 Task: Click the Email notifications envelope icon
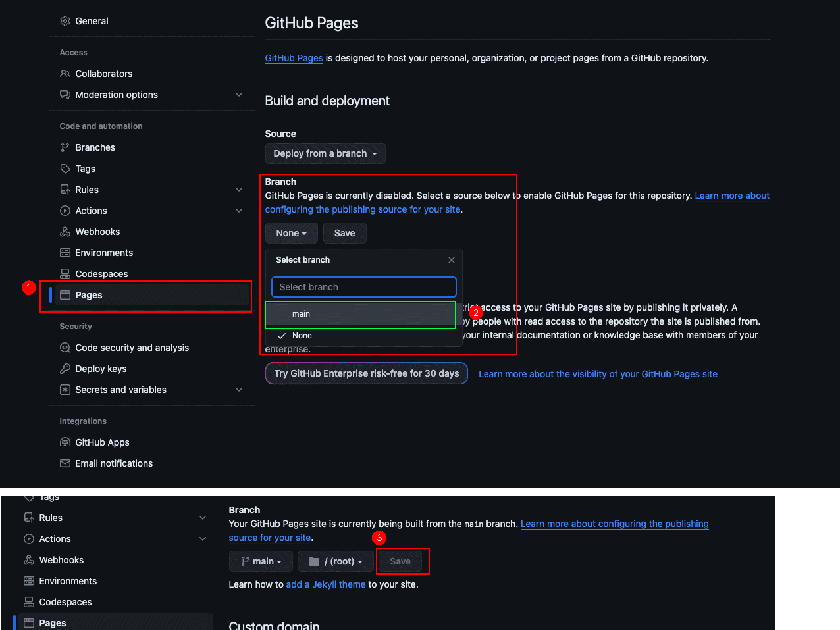coord(65,463)
